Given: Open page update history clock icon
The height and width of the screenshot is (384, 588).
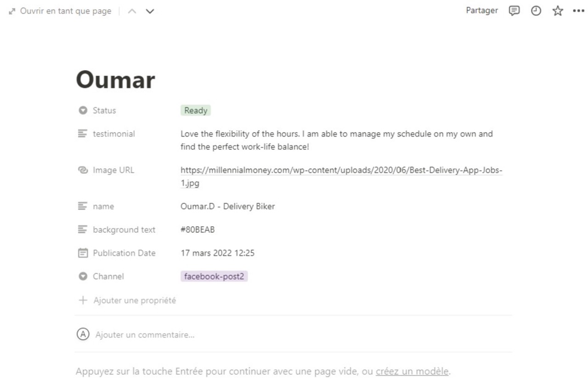Looking at the screenshot, I should click(536, 11).
